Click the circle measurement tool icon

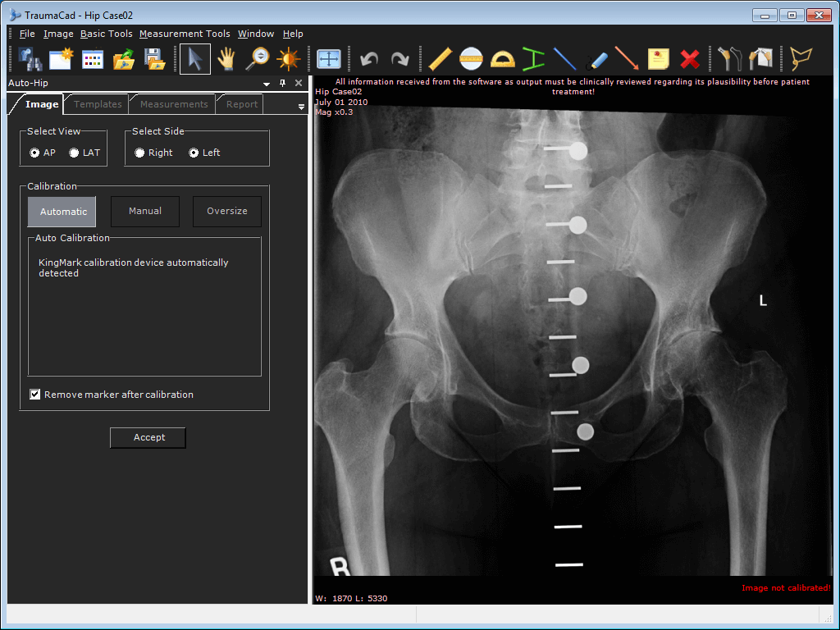tap(471, 59)
